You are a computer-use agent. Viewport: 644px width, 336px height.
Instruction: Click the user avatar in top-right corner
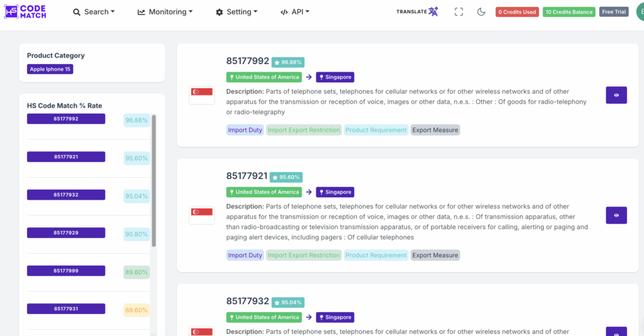point(639,12)
